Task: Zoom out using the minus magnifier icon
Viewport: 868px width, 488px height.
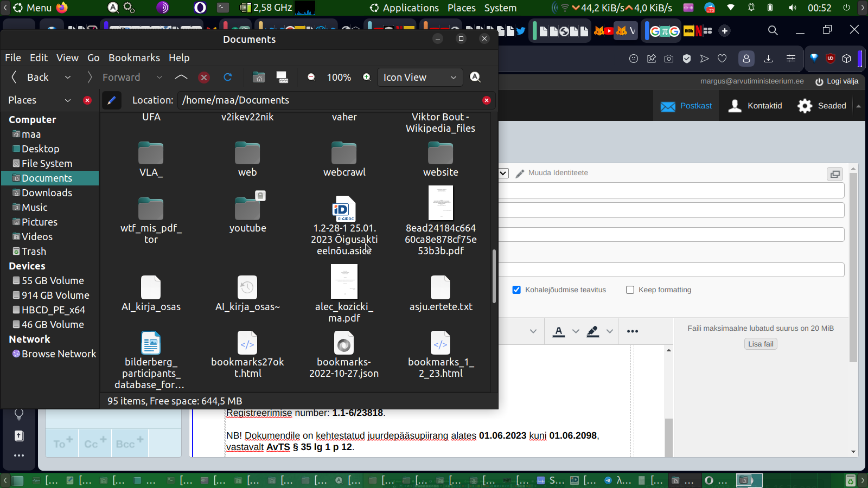Action: [311, 78]
